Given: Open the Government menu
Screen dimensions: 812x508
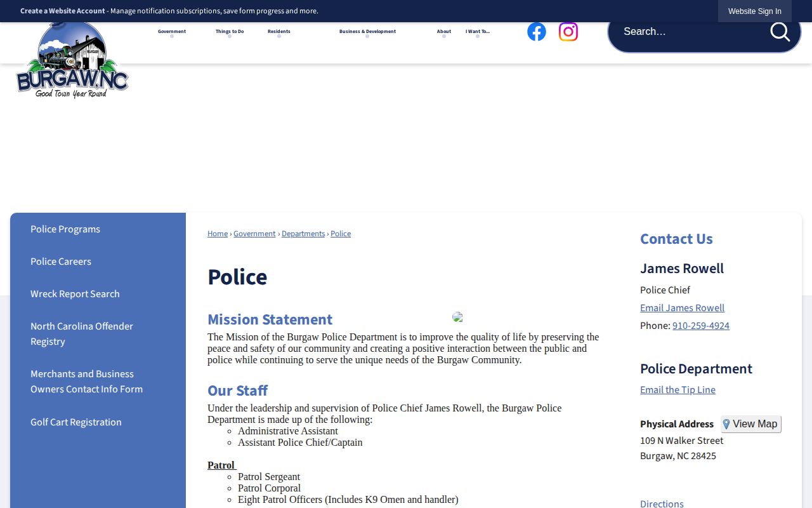Looking at the screenshot, I should coord(172,31).
